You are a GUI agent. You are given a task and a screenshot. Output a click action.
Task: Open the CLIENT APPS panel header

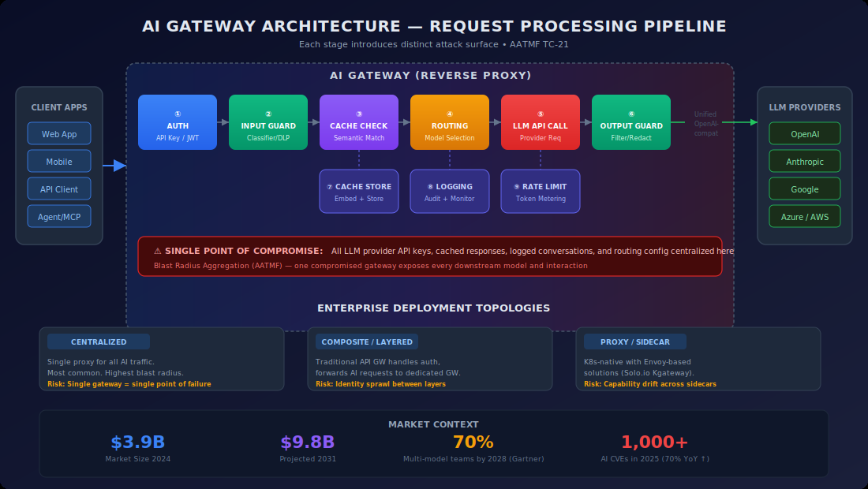tap(59, 107)
